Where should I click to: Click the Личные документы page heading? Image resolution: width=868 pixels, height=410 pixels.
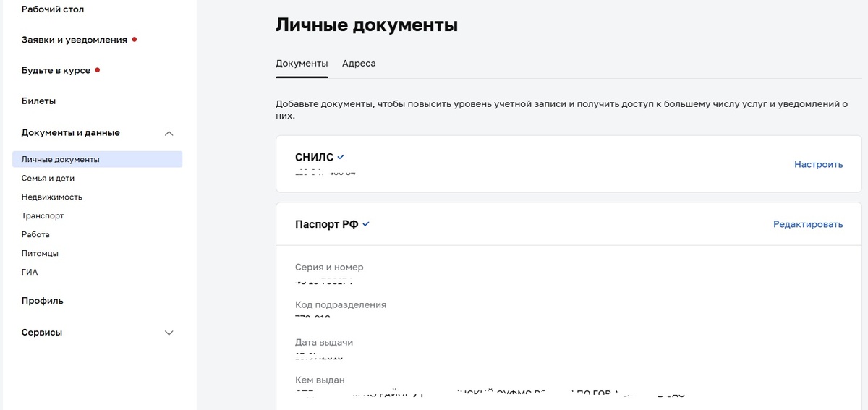click(367, 25)
